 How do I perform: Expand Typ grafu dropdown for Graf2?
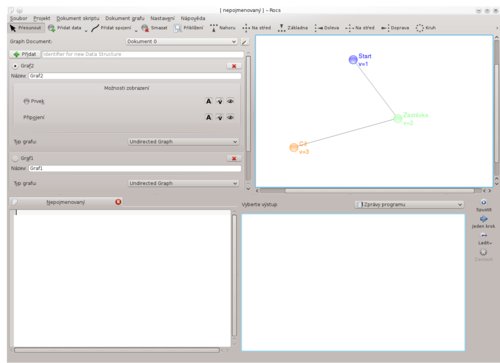184,142
